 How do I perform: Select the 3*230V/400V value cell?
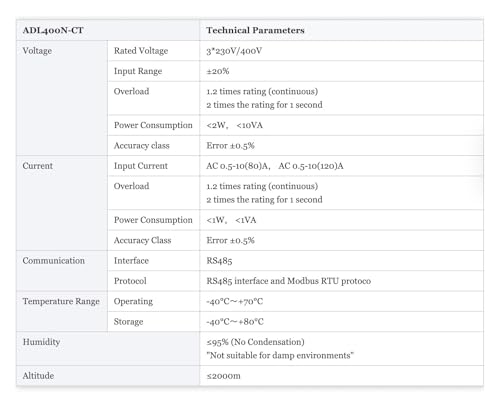click(x=341, y=51)
